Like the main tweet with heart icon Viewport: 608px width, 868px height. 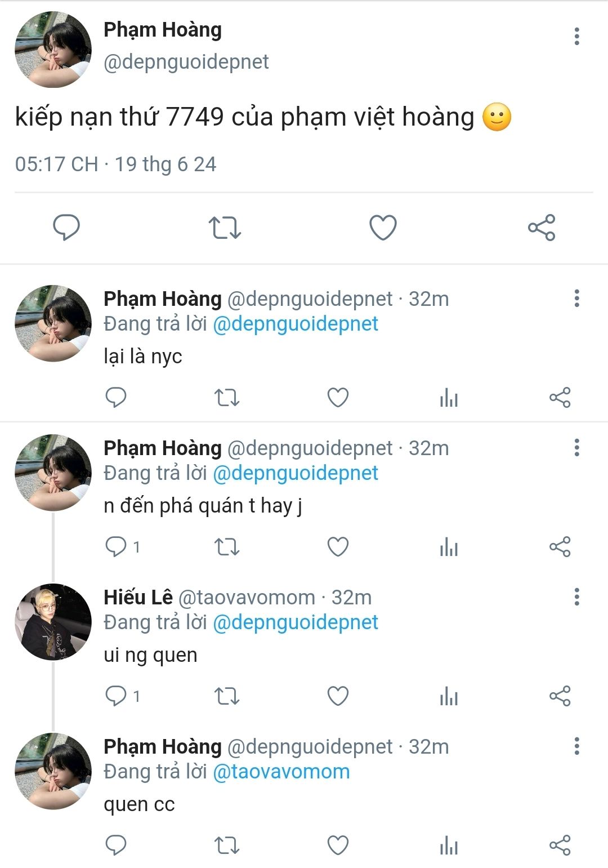383,228
